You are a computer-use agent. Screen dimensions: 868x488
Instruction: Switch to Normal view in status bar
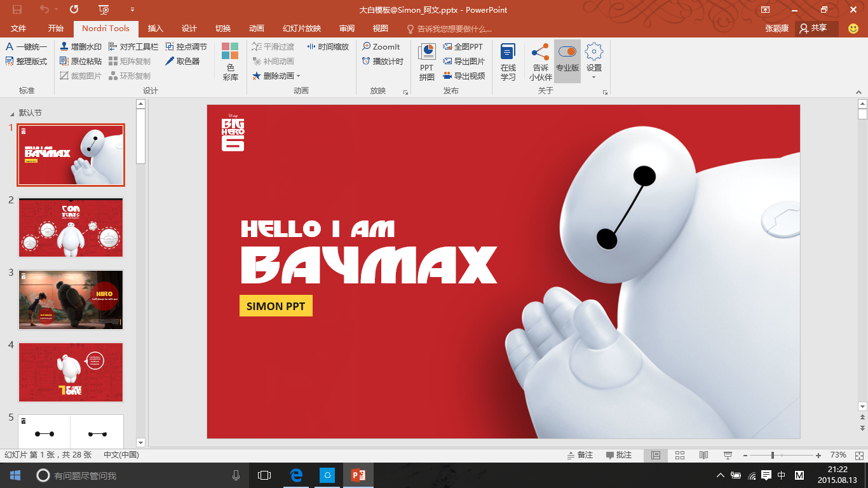coord(656,455)
